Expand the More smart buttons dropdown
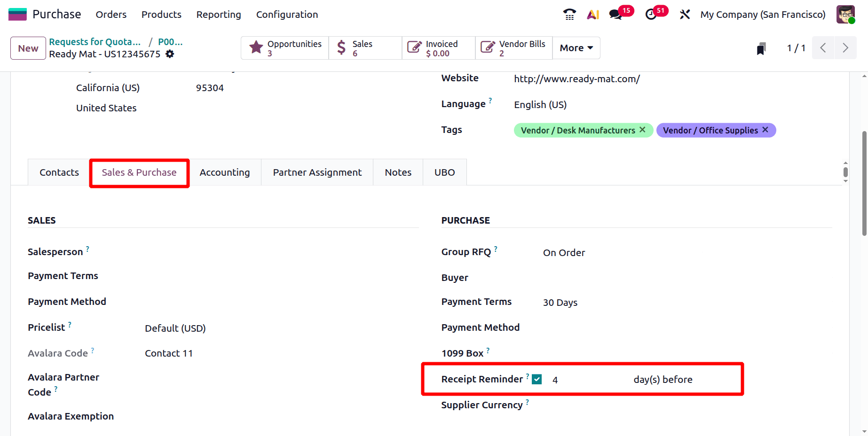 coord(576,47)
